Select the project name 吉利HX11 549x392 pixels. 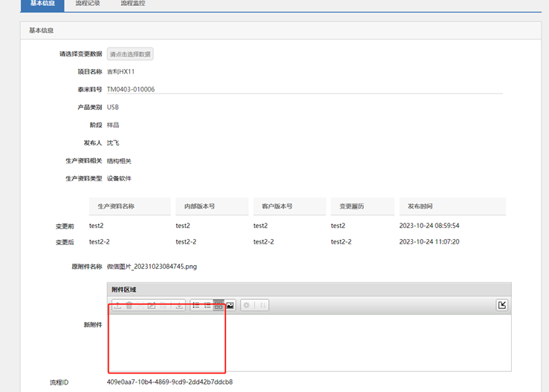click(x=121, y=72)
